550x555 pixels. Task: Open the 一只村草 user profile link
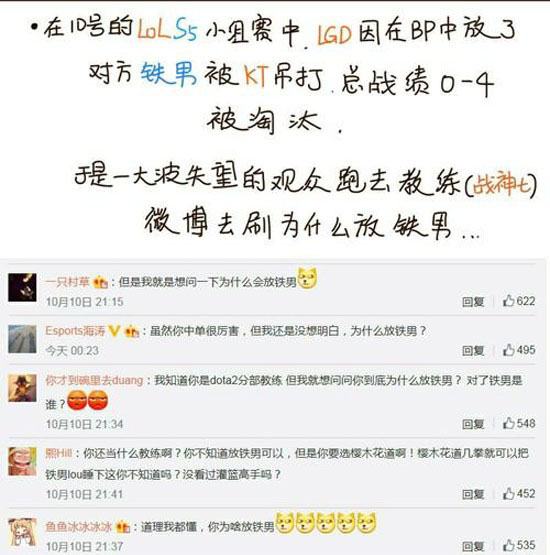pyautogui.click(x=67, y=282)
